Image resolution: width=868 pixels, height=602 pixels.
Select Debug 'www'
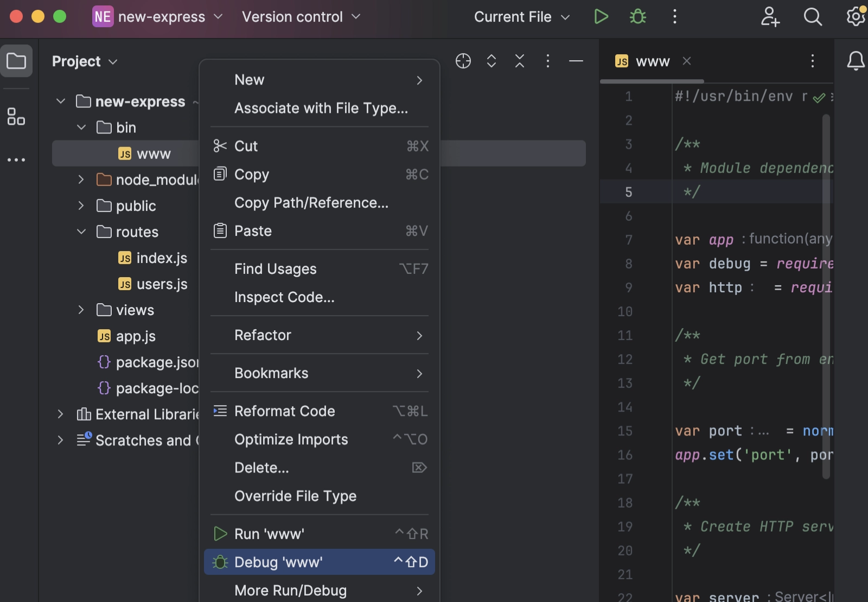(320, 562)
